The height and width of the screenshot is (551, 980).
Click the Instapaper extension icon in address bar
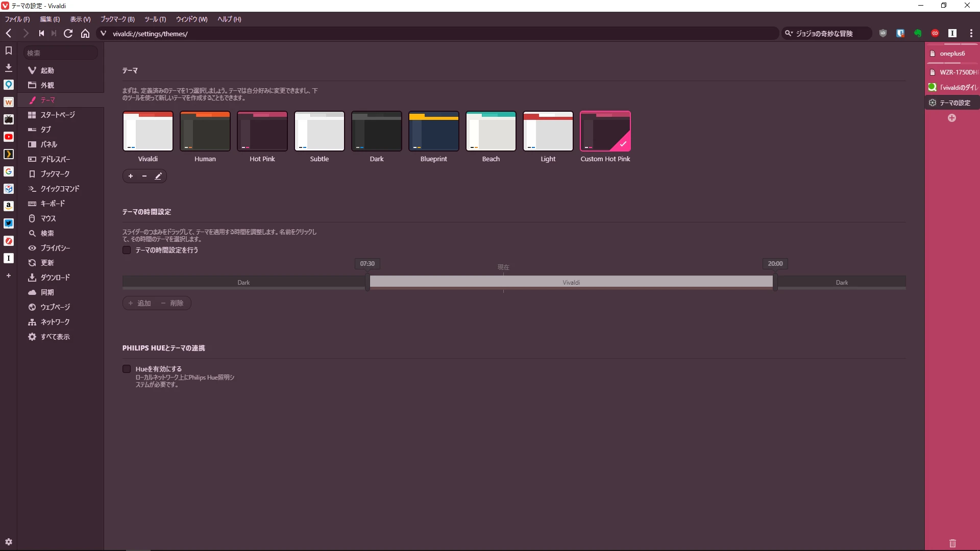point(952,33)
